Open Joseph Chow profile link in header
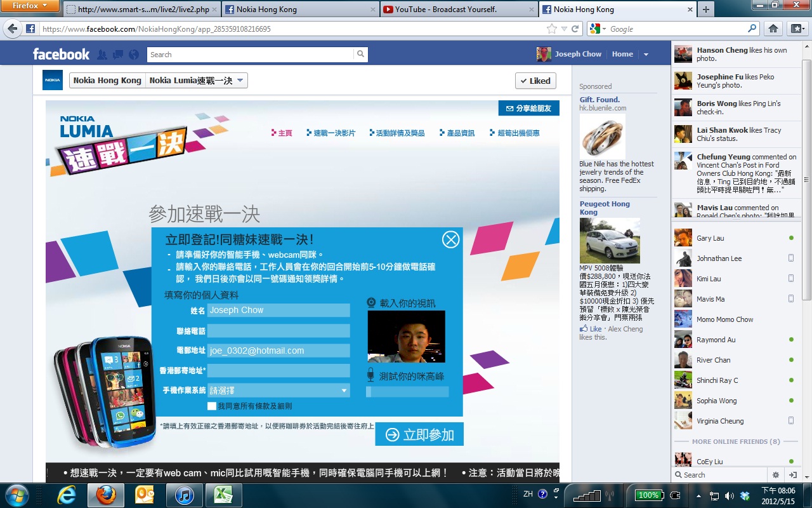 pyautogui.click(x=570, y=54)
